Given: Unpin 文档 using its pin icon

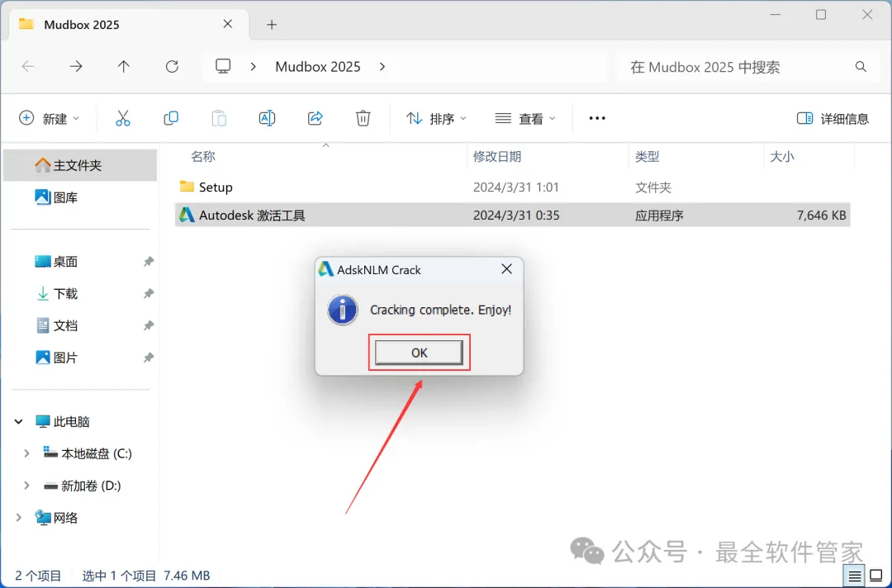Looking at the screenshot, I should tap(148, 325).
